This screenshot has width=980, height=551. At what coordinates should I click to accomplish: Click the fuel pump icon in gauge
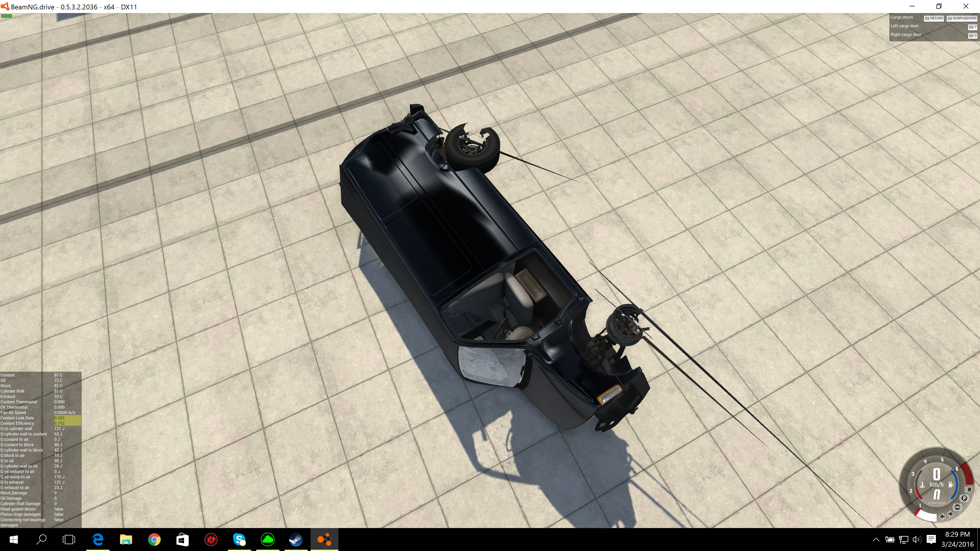pos(951,484)
